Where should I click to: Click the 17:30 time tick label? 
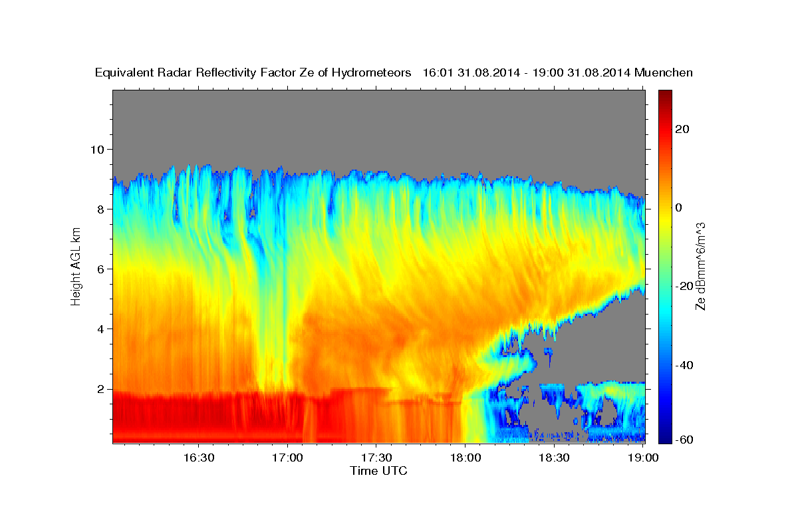(x=376, y=458)
